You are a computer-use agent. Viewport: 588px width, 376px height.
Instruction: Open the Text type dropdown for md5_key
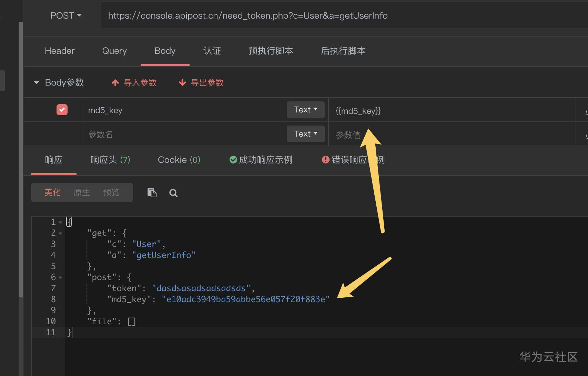coord(305,110)
